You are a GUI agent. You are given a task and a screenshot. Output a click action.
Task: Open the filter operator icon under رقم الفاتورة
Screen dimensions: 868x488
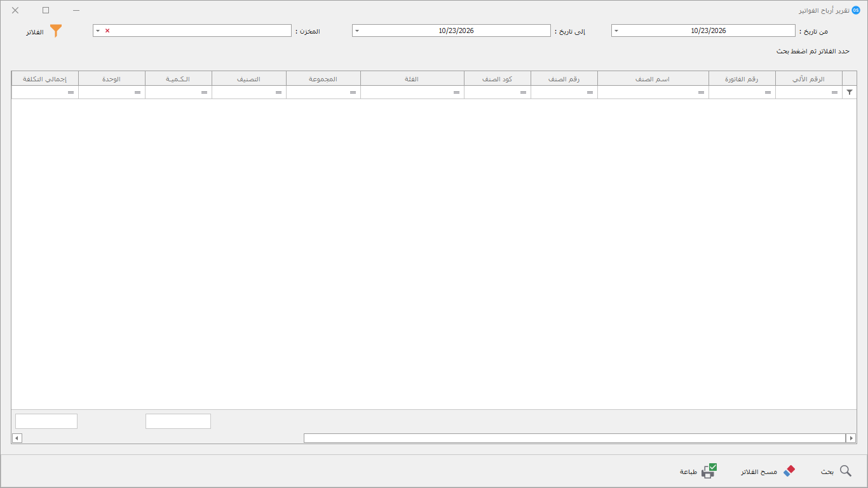768,93
